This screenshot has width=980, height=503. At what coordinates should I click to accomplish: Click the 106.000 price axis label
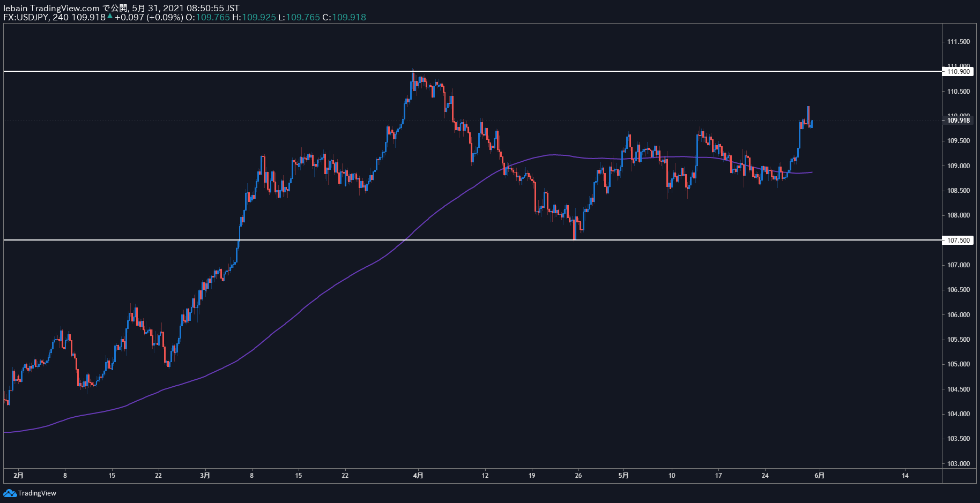tap(958, 315)
